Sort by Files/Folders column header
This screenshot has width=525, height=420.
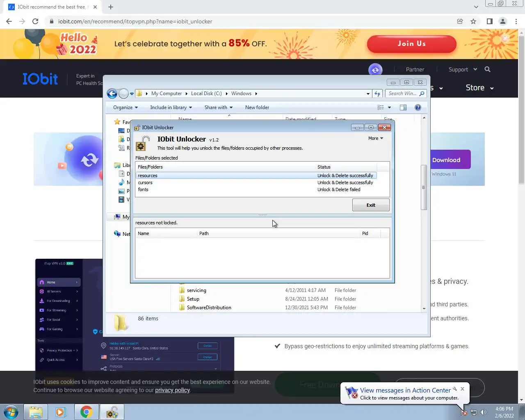225,167
